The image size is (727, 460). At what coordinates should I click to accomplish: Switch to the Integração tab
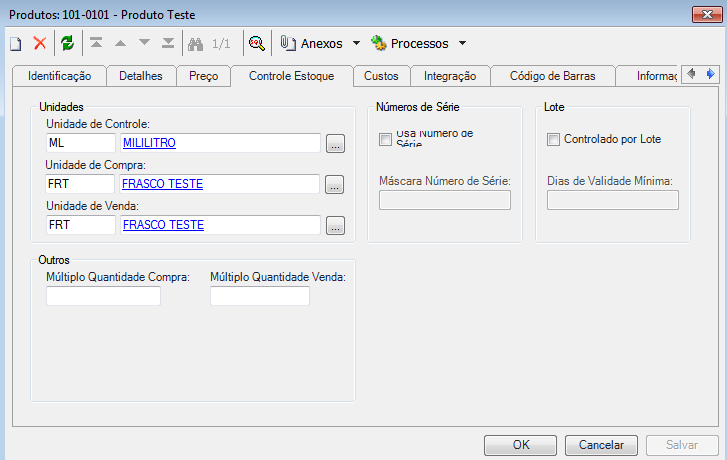click(x=450, y=76)
